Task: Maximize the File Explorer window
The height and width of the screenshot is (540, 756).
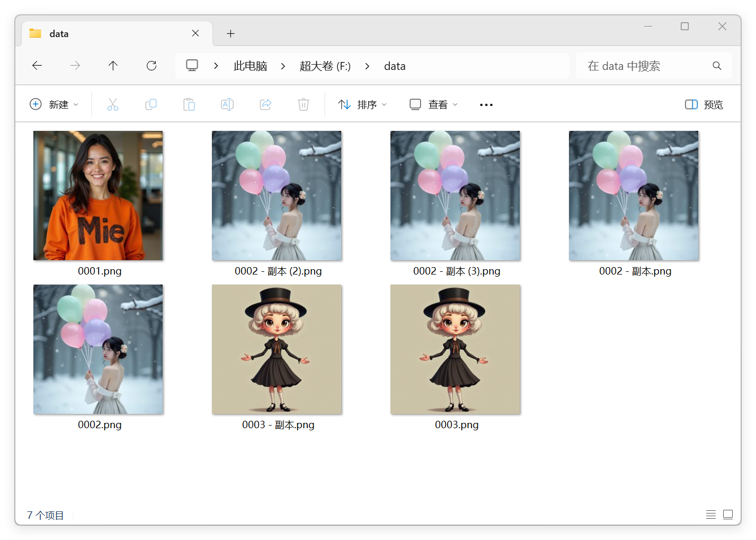Action: tap(684, 26)
